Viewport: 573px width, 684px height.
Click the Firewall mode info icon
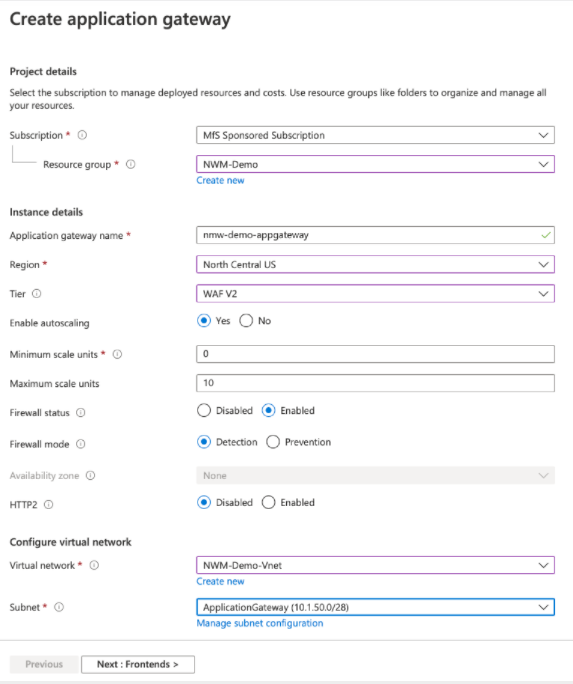tap(81, 444)
